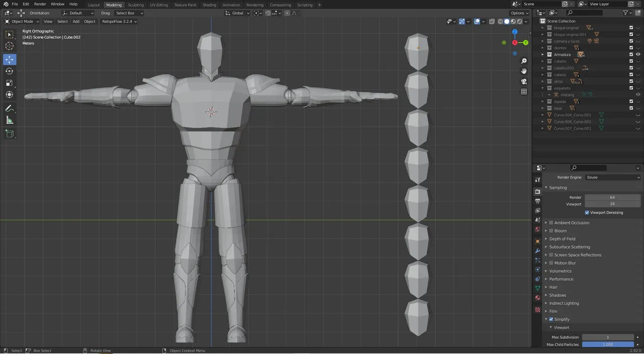The width and height of the screenshot is (644, 354).
Task: Click the Max Subdivision value field
Action: (608, 337)
